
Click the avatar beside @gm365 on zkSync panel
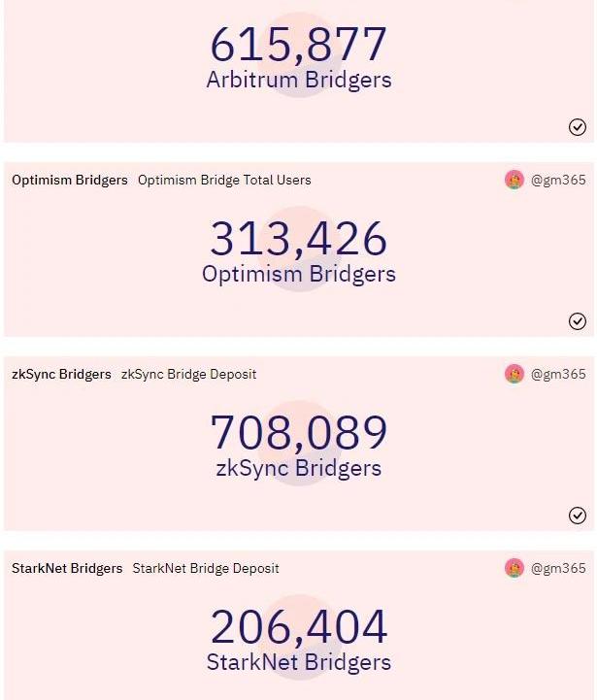click(514, 374)
